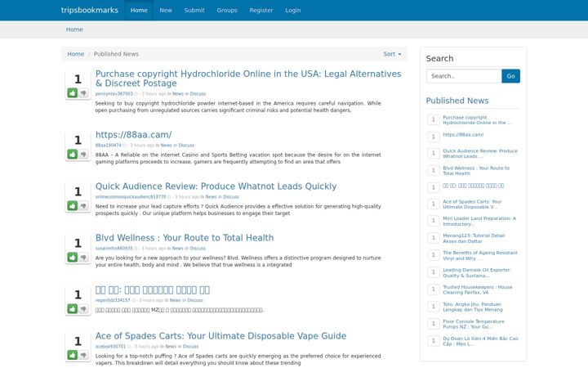Click vote count of Blvd Wellness main story
The height and width of the screenshot is (368, 588).
[x=78, y=243]
